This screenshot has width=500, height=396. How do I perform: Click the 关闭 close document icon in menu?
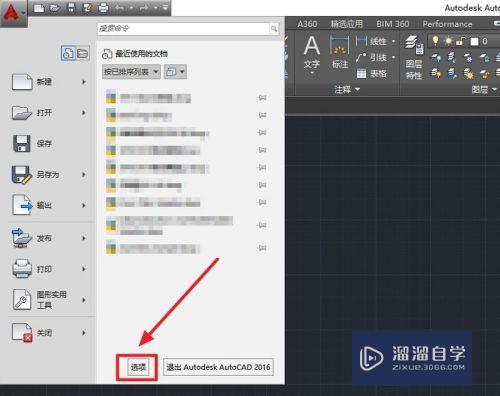[x=22, y=333]
